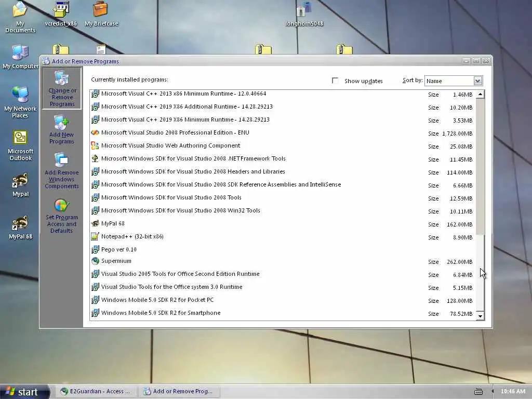
Task: Select Windows SDK 2008 SDK Reference Assemblies and IntelliSense
Action: [282, 185]
